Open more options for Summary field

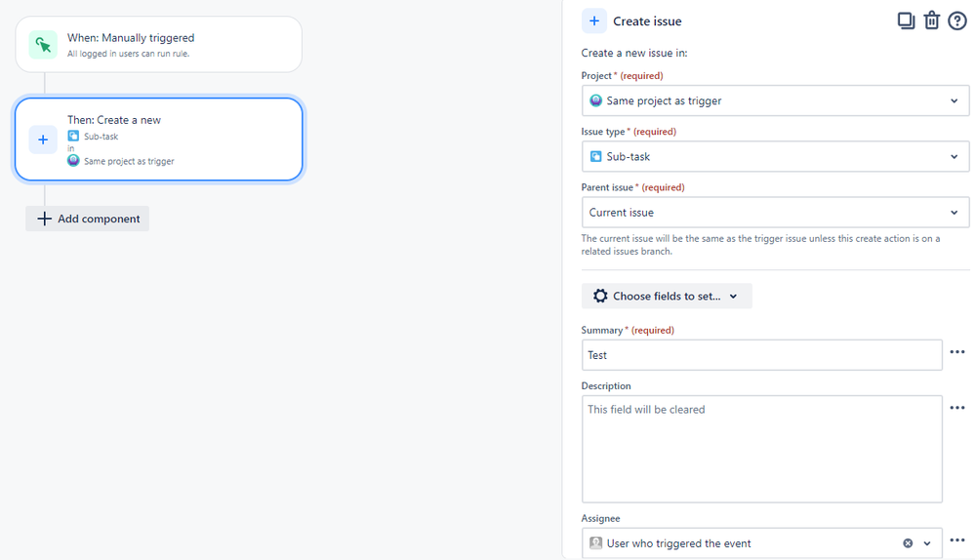click(x=957, y=352)
